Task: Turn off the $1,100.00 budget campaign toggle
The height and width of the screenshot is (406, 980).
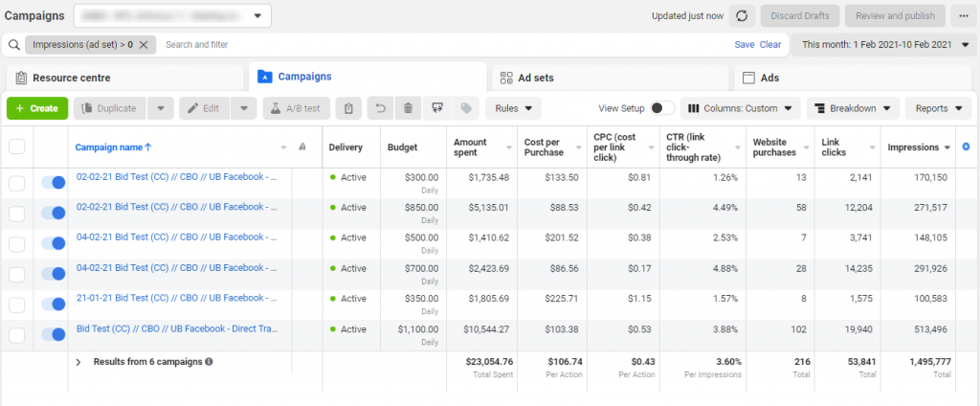Action: point(54,335)
